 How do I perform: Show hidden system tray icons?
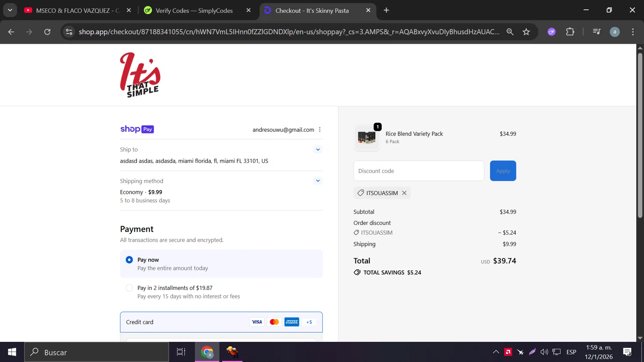point(496,352)
